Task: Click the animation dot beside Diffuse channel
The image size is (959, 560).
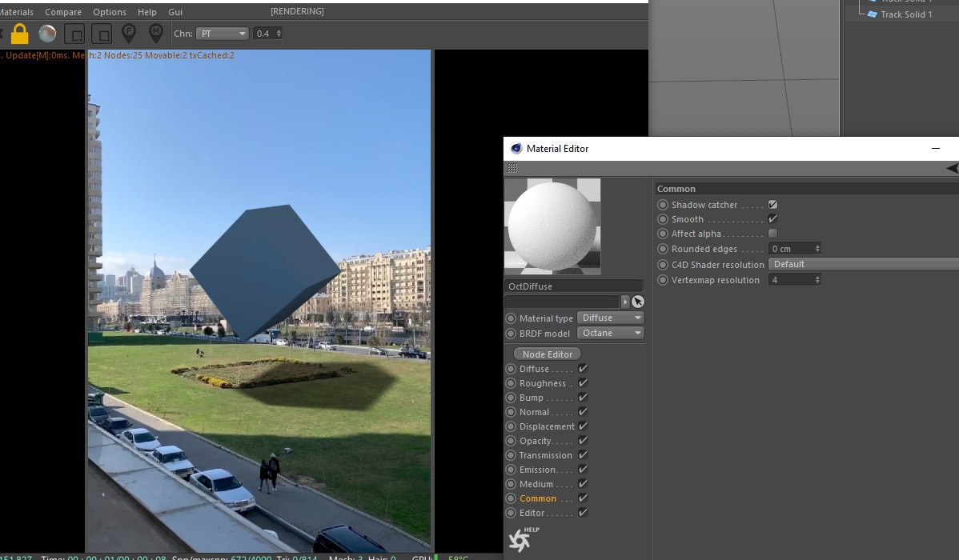Action: pyautogui.click(x=511, y=369)
